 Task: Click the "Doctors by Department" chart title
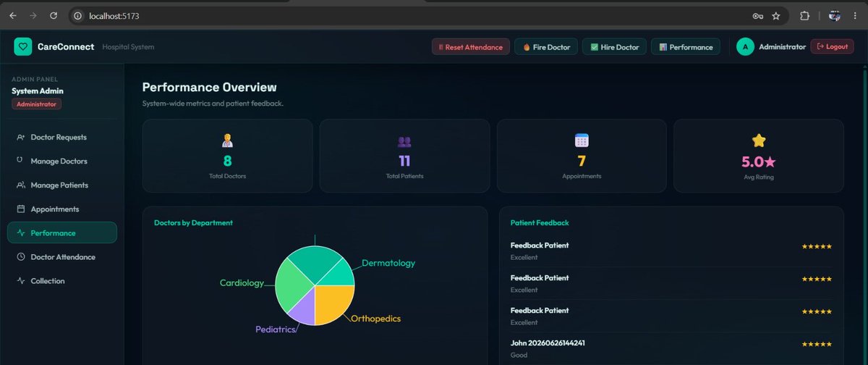pyautogui.click(x=193, y=222)
